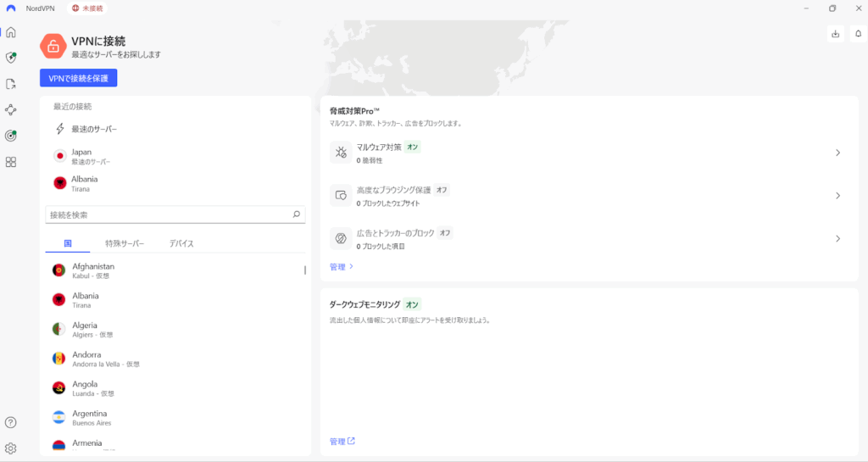Open the apps grid icon in the sidebar
Screen dimensions: 868x462
coord(11,162)
